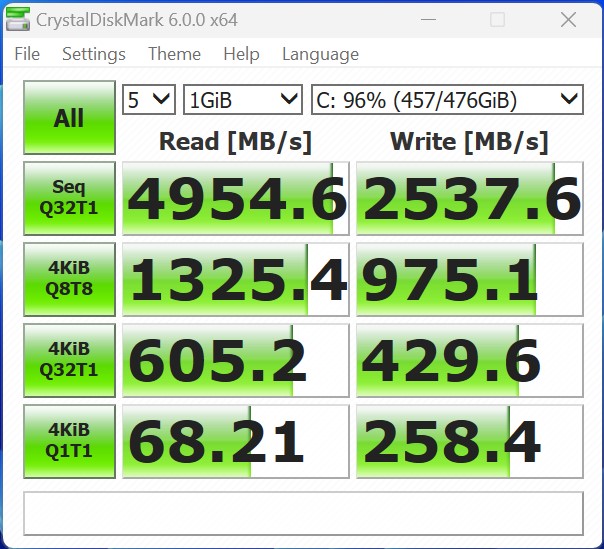This screenshot has width=604, height=549.
Task: Open the Language menu
Action: coord(320,54)
